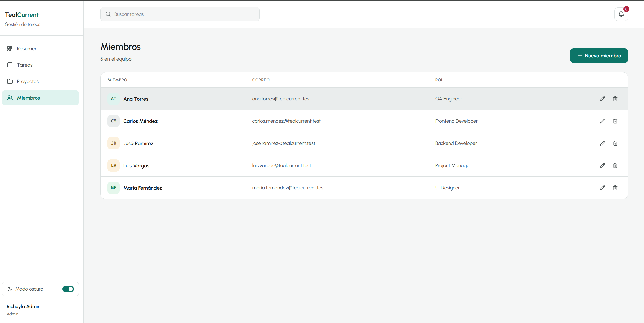Click the LV avatar of Luis Vargas
Viewport: 644px width, 323px height.
114,166
